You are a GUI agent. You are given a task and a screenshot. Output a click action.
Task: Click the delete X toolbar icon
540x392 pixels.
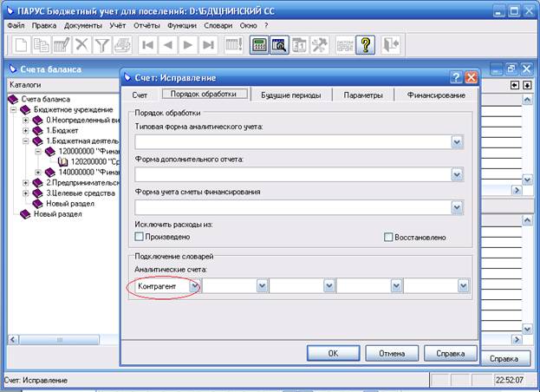[81, 45]
